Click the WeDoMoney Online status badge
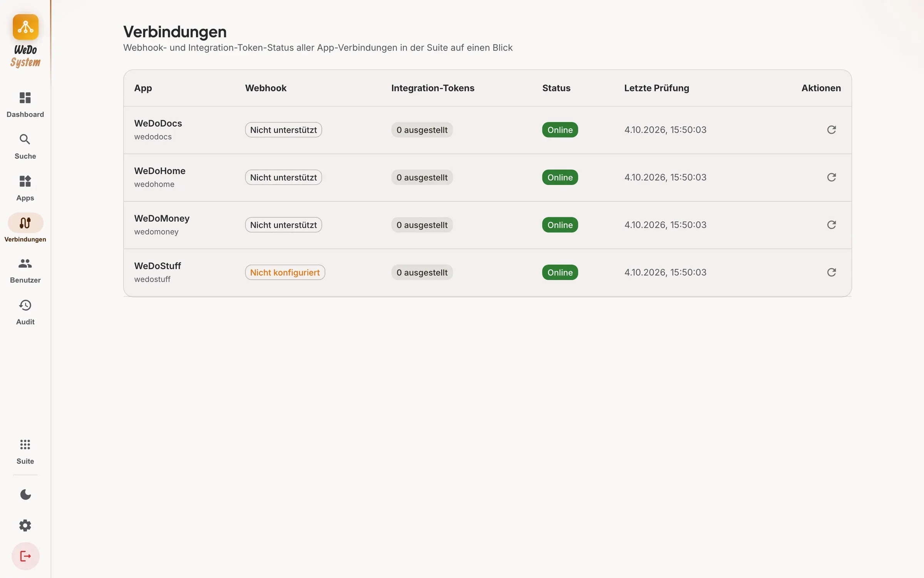Screen dimensions: 924x578 point(560,225)
